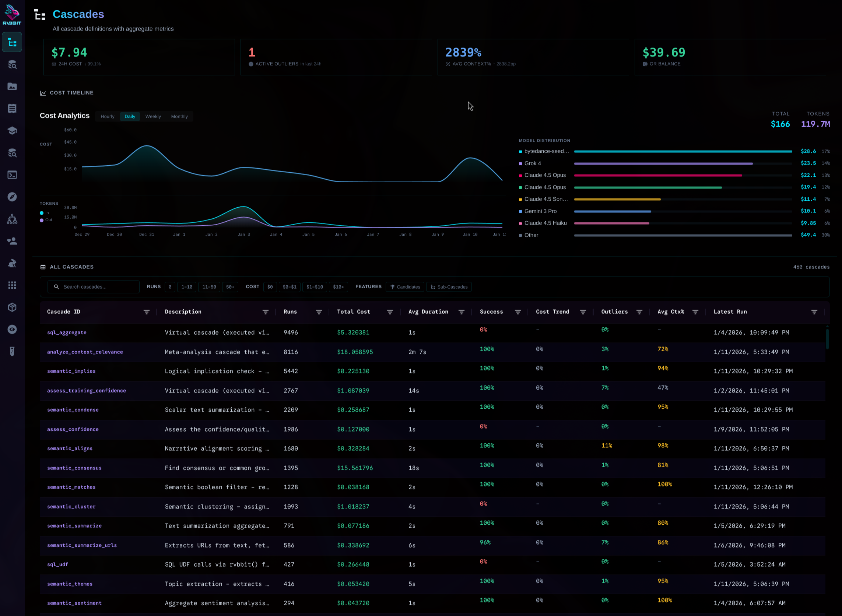Click the rabbit icon in sidebar

click(12, 263)
